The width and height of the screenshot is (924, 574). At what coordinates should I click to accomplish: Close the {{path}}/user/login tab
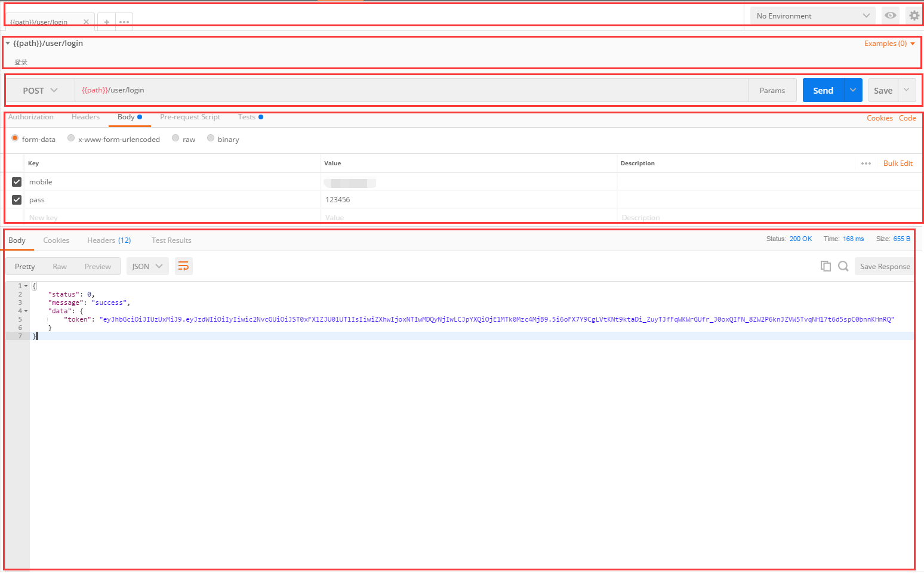86,22
